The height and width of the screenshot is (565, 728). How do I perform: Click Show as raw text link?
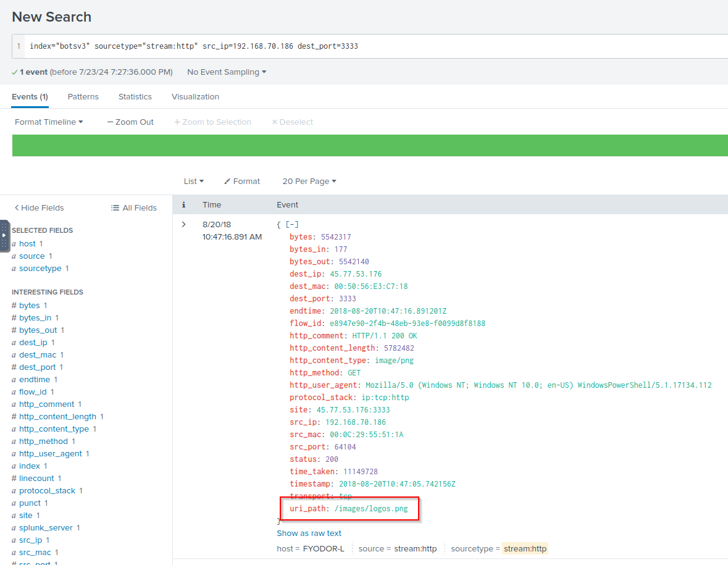tap(309, 534)
